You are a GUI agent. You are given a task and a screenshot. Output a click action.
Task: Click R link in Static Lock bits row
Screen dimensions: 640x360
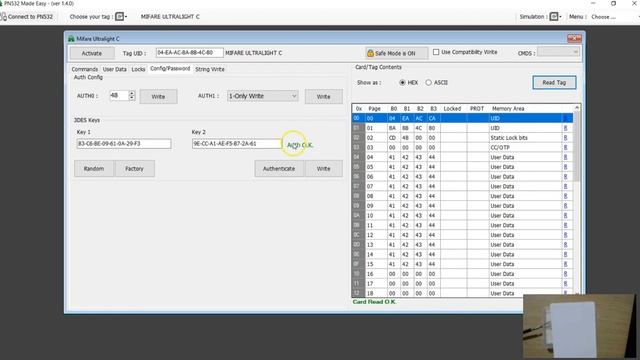(x=565, y=138)
